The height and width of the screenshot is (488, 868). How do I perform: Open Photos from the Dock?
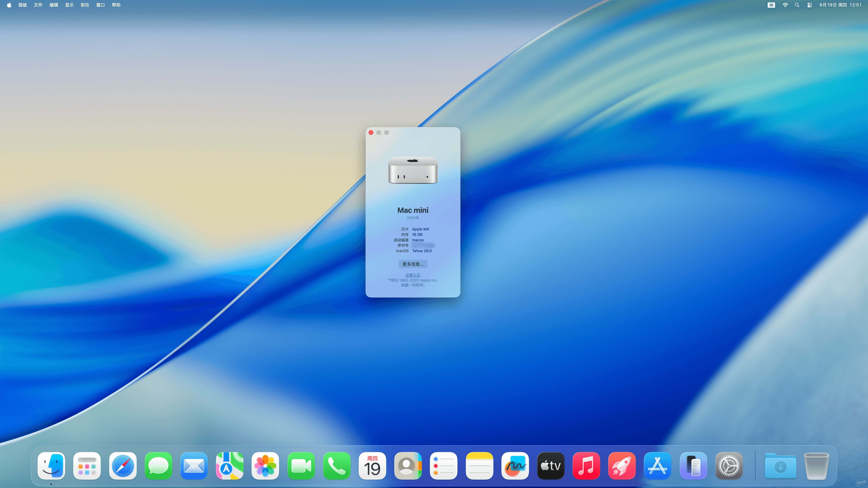pyautogui.click(x=265, y=466)
